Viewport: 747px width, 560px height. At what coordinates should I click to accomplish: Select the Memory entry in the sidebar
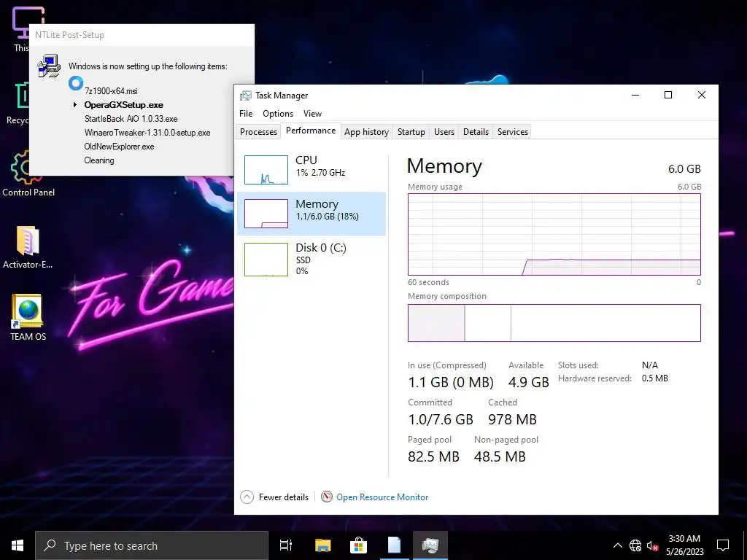pos(311,214)
